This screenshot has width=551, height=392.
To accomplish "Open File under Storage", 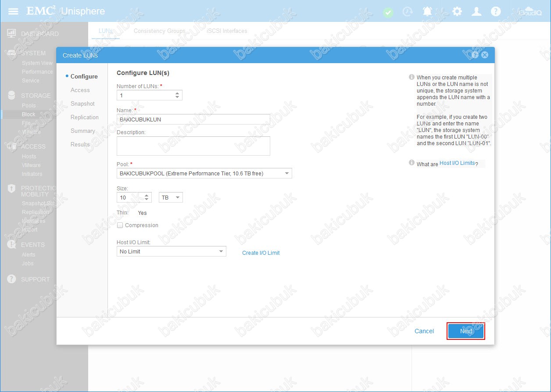I will point(26,123).
